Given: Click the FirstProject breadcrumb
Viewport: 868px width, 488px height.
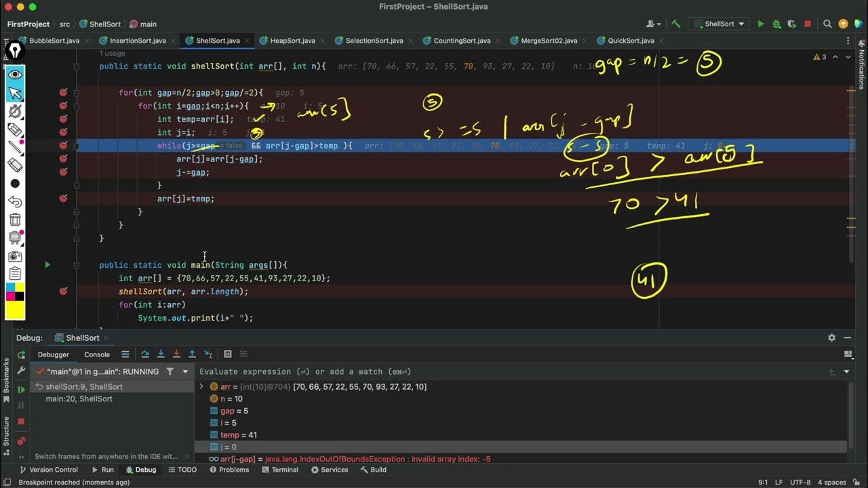Looking at the screenshot, I should [28, 24].
